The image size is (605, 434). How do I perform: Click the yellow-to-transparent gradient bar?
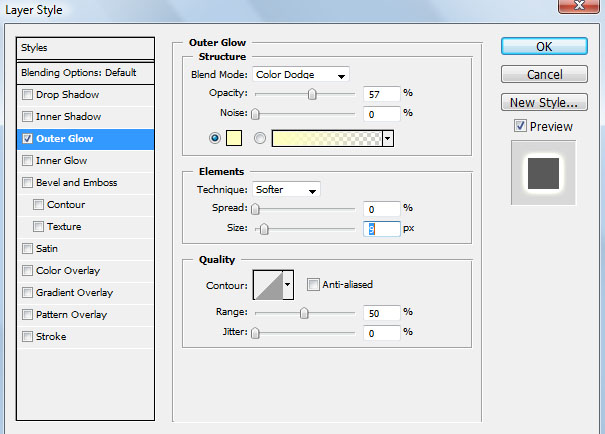(327, 138)
